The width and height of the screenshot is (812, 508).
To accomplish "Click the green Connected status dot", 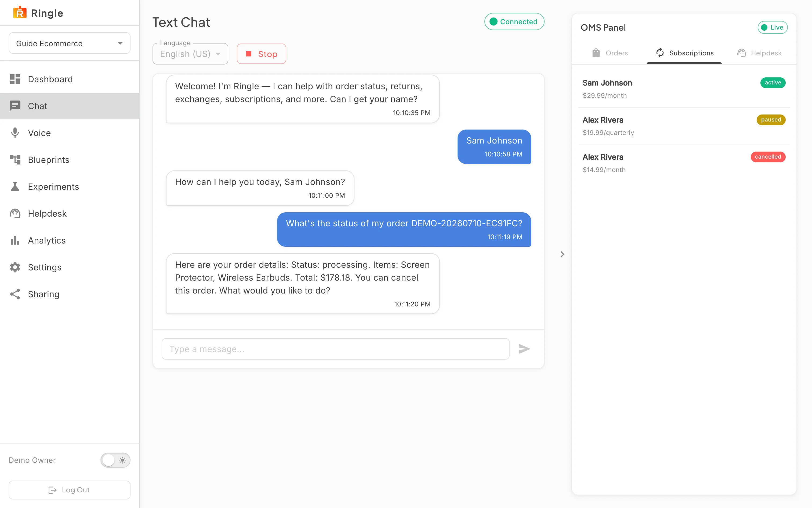I will 493,22.
